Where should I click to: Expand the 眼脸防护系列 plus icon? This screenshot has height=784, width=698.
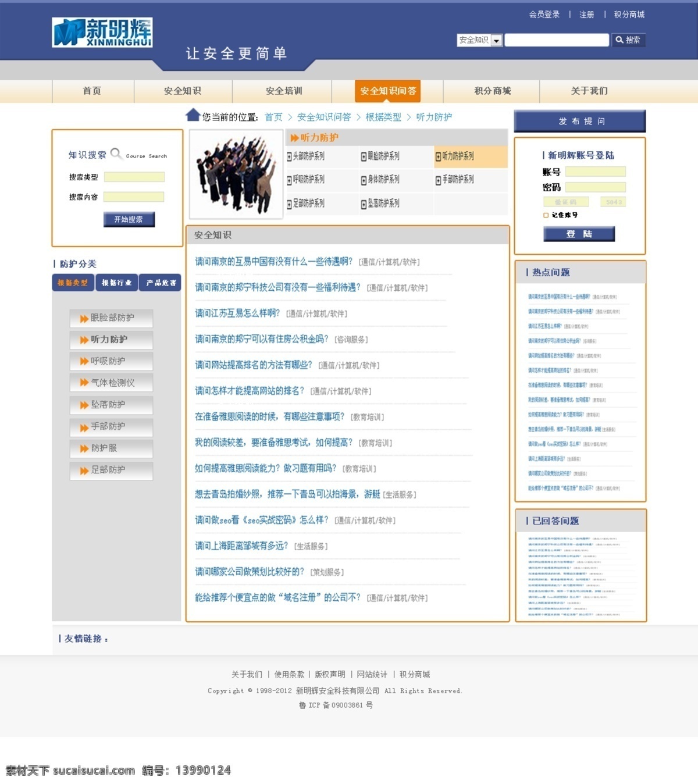[364, 156]
